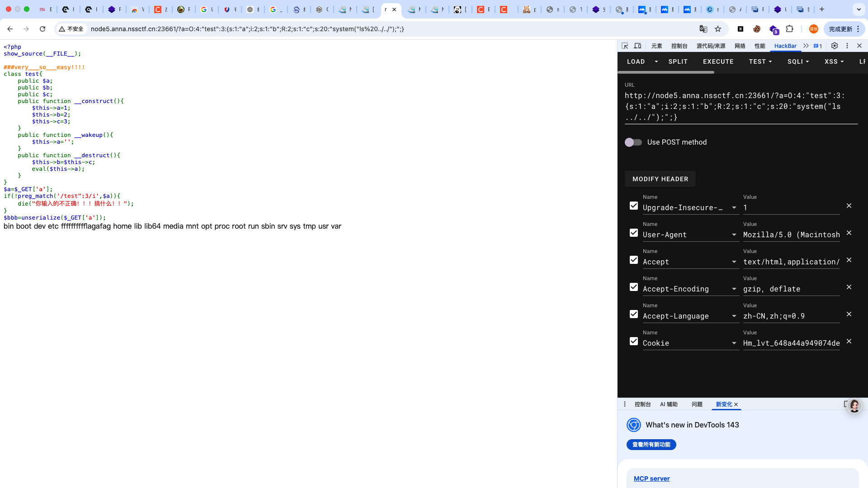Click the HackBar toolbar horizontal scrollbar

tap(666, 72)
